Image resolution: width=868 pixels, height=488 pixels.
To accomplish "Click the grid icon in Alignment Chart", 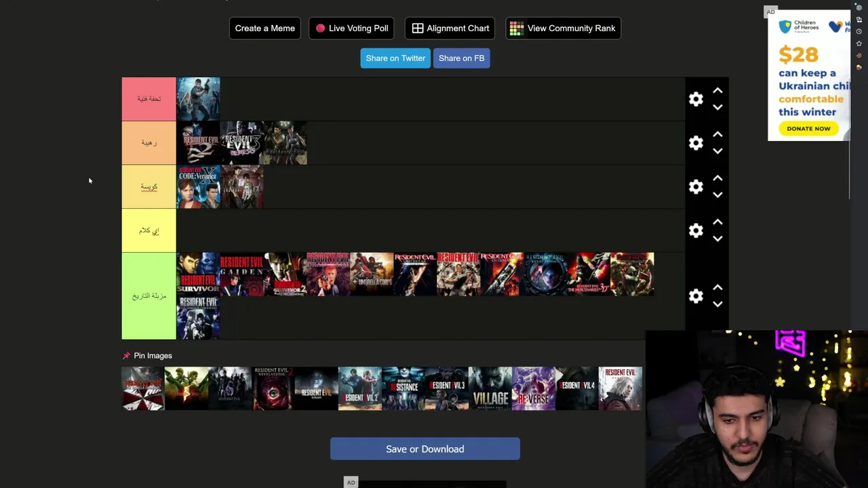I will [x=418, y=28].
